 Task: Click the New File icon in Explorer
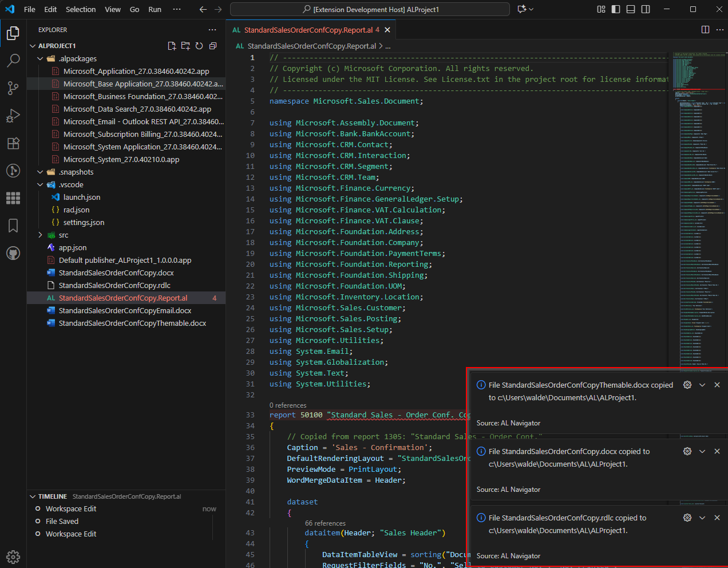[172, 46]
